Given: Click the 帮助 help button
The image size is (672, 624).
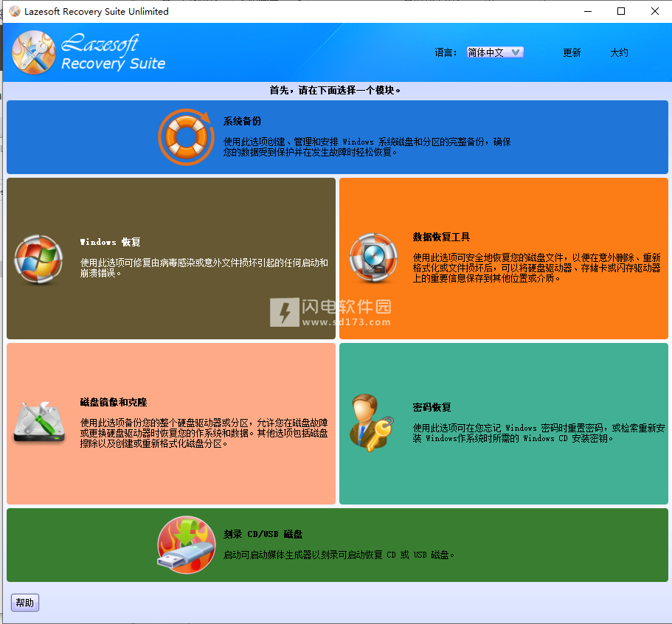Looking at the screenshot, I should tap(25, 603).
